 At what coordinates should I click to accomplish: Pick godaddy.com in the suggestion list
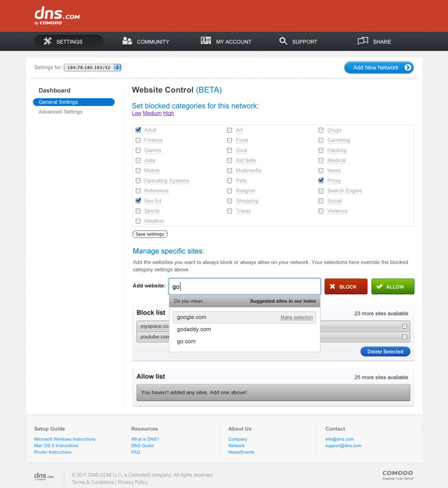point(194,330)
